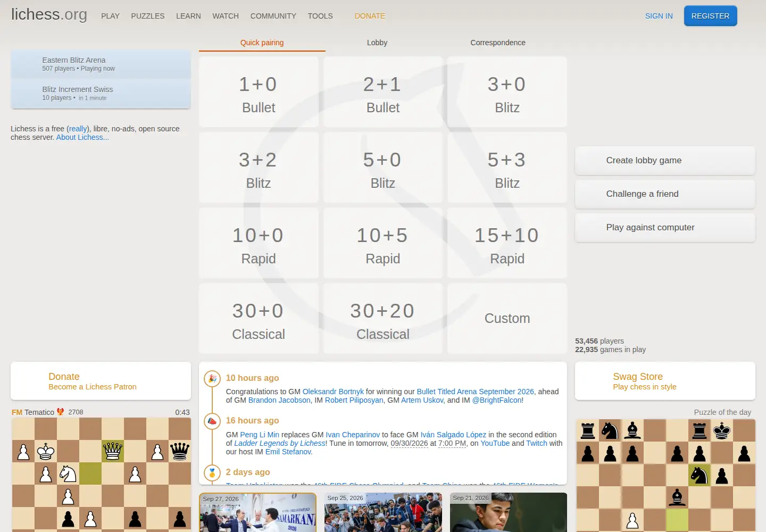Open the Eastern Blitz Arena tournament
Image resolution: width=766 pixels, height=532 pixels.
coord(101,64)
